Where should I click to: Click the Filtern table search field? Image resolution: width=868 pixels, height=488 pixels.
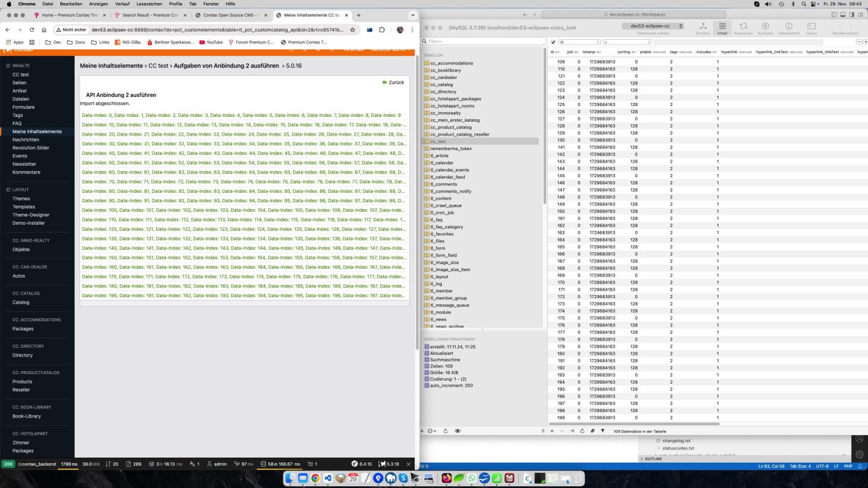point(482,42)
